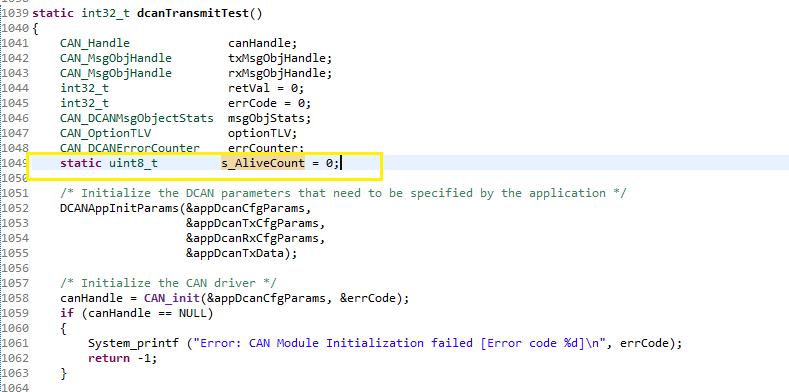The width and height of the screenshot is (789, 392).
Task: Click uint8_t type on line 1049
Action: [x=133, y=163]
